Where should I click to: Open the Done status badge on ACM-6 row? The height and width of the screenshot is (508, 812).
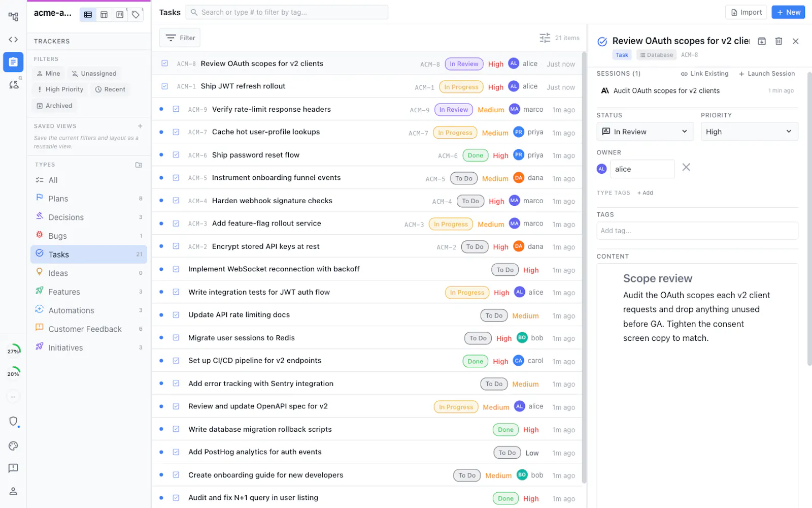point(476,155)
